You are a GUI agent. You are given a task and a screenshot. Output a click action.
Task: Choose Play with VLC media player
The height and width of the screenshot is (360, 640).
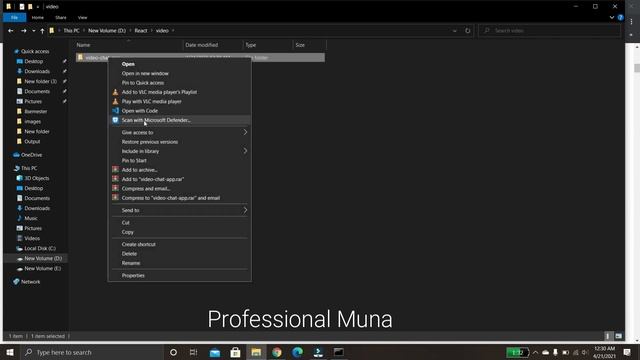(151, 102)
